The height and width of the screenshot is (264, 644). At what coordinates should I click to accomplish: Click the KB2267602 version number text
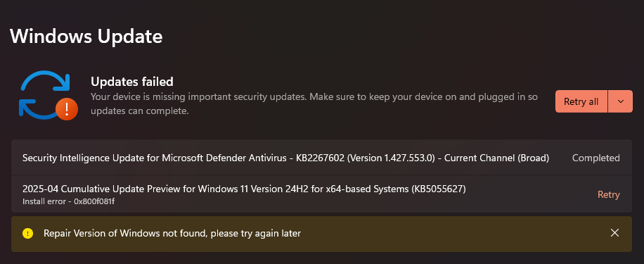tap(391, 158)
